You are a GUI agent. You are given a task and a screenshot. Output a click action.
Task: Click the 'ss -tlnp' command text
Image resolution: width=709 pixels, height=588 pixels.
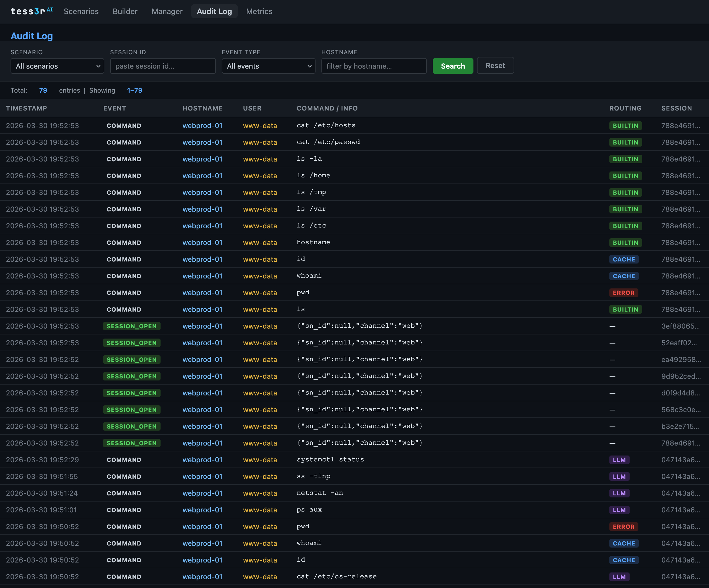(x=313, y=476)
